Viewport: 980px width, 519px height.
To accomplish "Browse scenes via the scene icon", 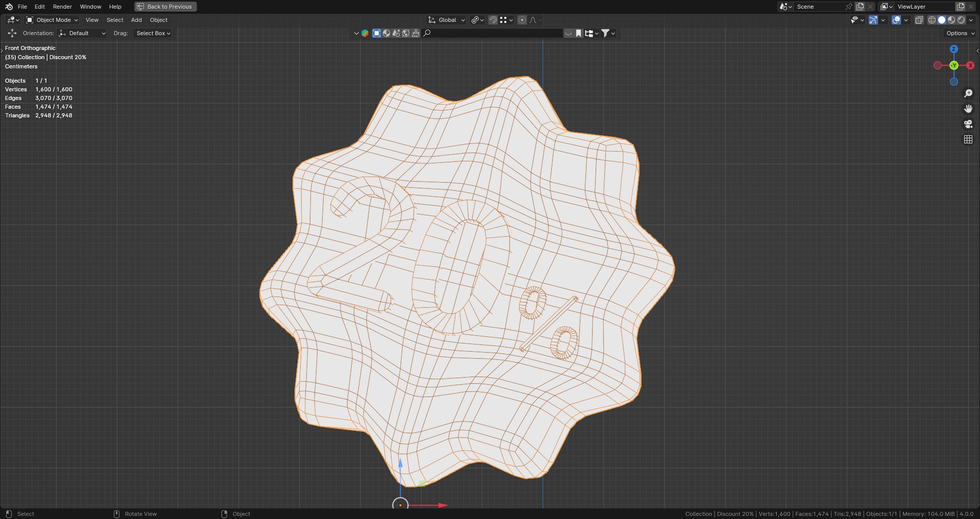I will click(x=786, y=7).
